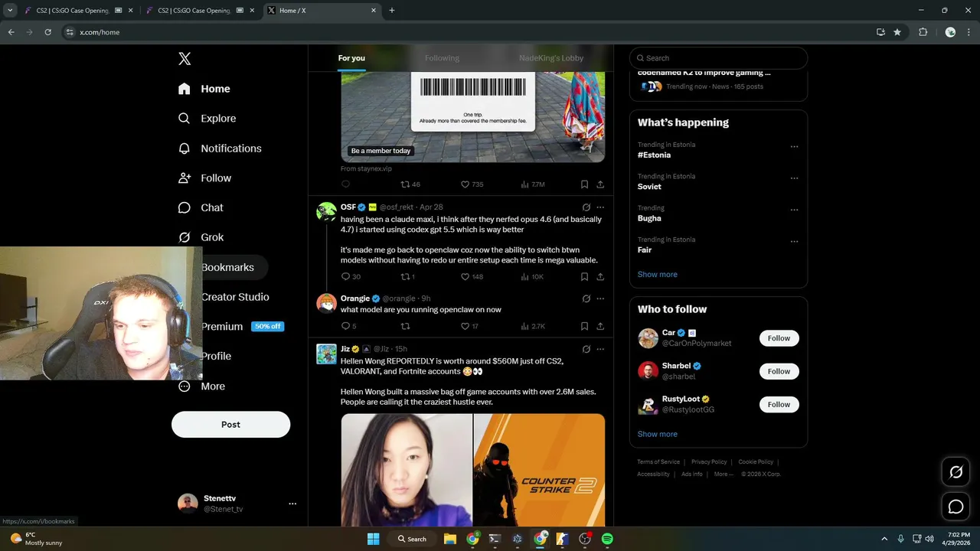980x551 pixels.
Task: Click Show more under What's happening
Action: (x=657, y=275)
